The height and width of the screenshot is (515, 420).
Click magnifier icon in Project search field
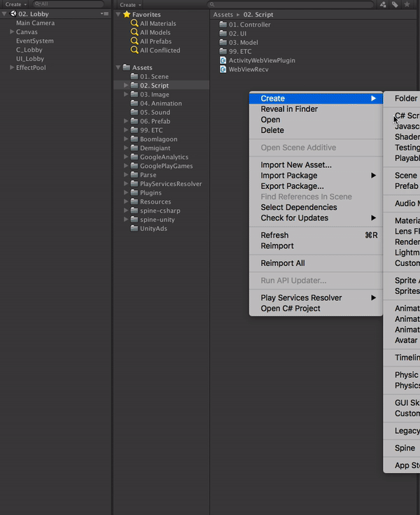click(x=212, y=4)
